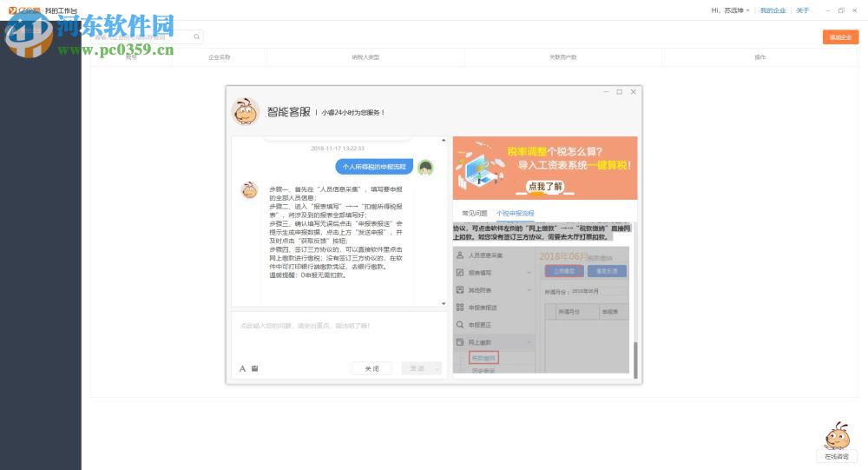Image resolution: width=868 pixels, height=470 pixels.
Task: Switch to the 常见问题 tab
Action: (x=475, y=214)
